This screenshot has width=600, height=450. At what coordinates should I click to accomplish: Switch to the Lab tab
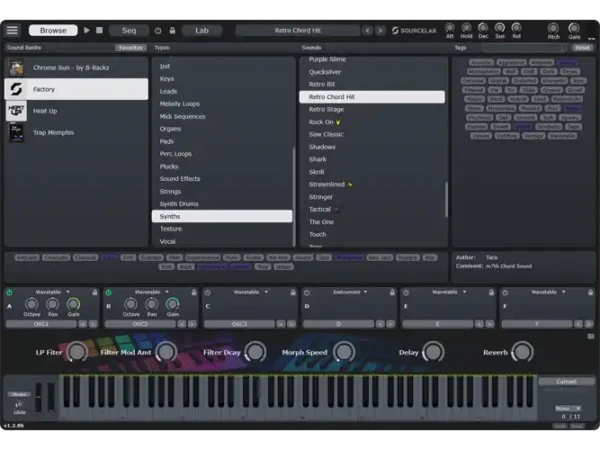pyautogui.click(x=202, y=30)
